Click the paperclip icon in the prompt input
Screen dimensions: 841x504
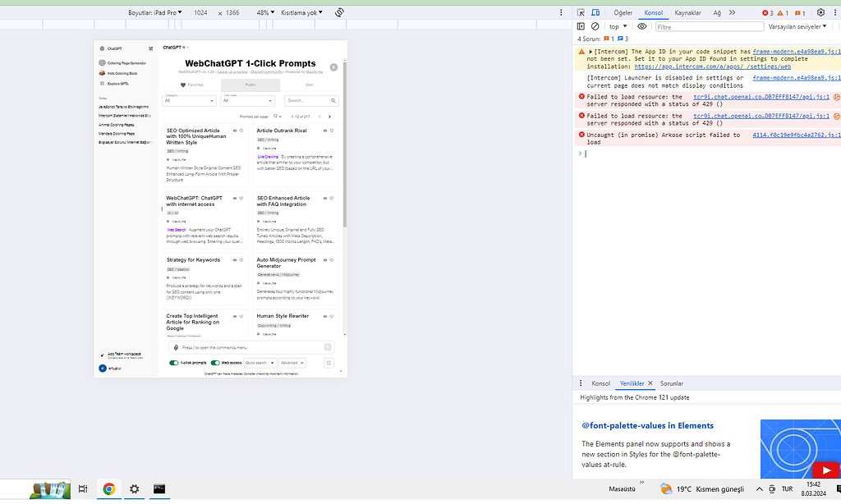[x=175, y=347]
